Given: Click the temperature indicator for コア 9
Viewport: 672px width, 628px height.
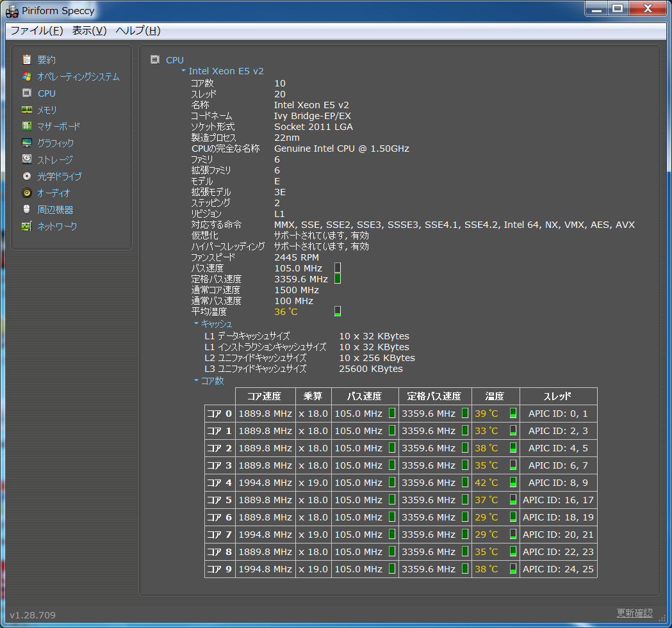Looking at the screenshot, I should pos(513,568).
